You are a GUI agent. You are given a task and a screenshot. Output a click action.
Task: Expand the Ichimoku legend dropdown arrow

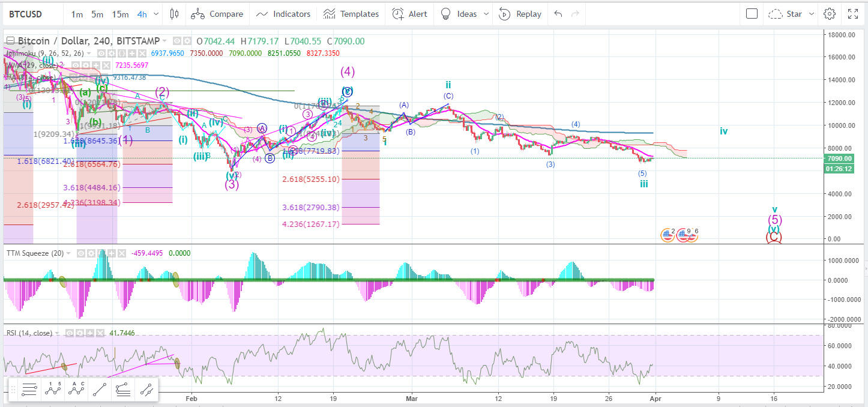click(x=89, y=53)
